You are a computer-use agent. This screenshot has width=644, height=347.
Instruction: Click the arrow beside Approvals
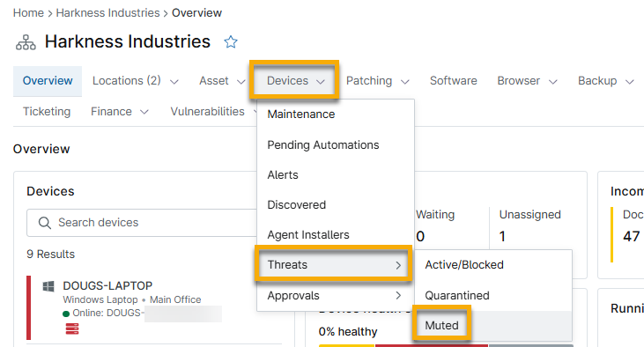397,296
